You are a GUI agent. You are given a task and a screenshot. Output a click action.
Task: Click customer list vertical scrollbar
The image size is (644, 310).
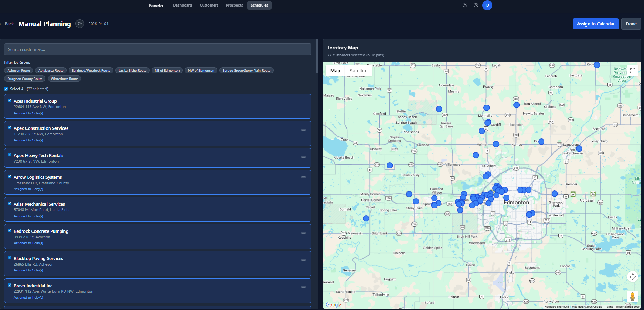click(x=317, y=57)
